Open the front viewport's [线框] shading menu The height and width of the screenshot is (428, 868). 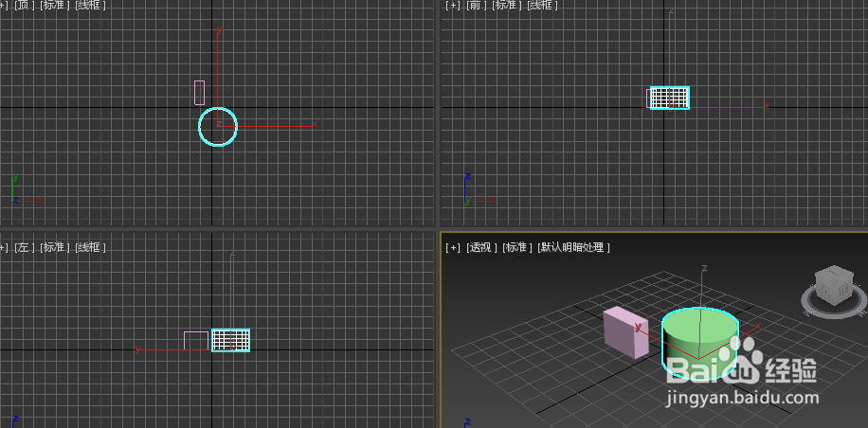[x=542, y=5]
